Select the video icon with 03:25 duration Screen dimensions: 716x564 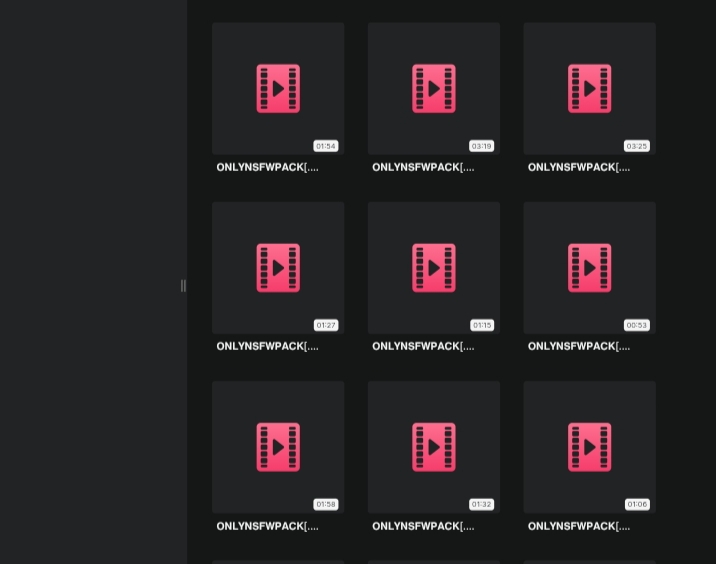[590, 89]
